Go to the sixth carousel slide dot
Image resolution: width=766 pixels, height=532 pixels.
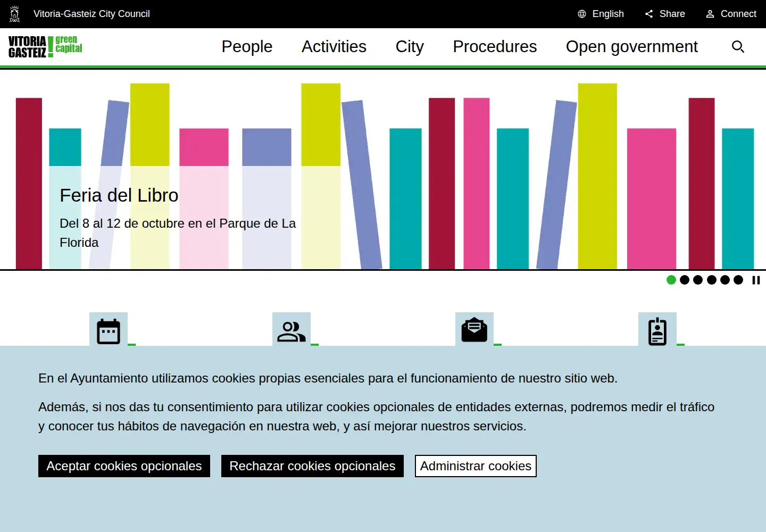(738, 280)
